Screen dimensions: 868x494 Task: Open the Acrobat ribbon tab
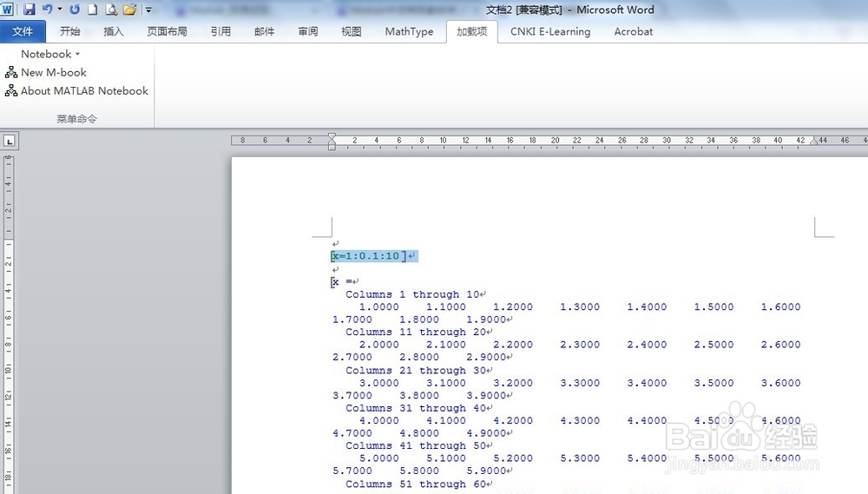coord(634,31)
